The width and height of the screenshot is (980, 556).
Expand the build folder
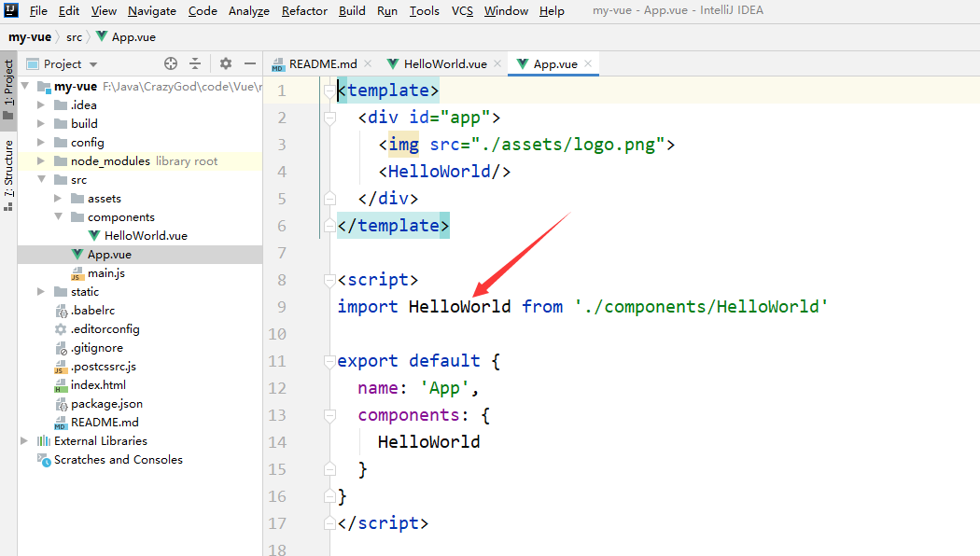(x=41, y=124)
